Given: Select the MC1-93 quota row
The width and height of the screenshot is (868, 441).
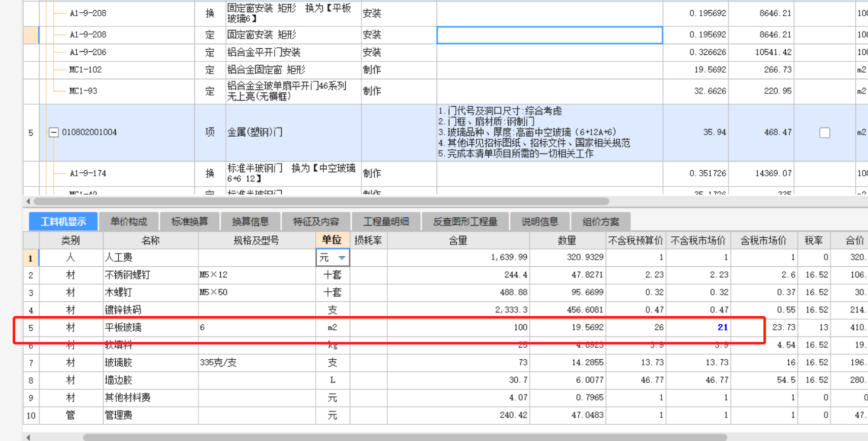Looking at the screenshot, I should pyautogui.click(x=83, y=91).
